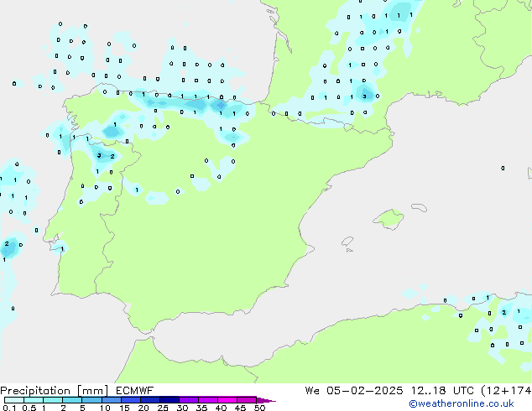
Task: Click the 20–25 mm dark blue swatch
Action: [149, 400]
